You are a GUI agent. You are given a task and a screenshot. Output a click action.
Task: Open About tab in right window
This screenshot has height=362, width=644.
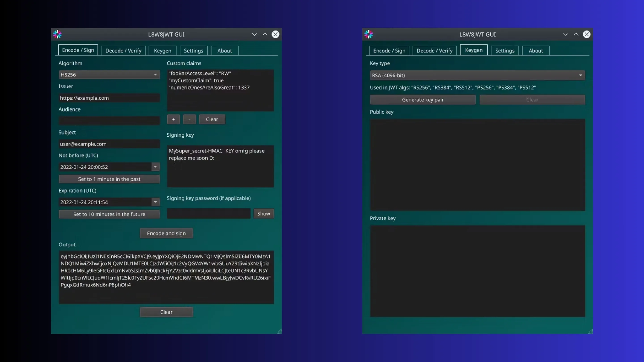click(x=536, y=51)
